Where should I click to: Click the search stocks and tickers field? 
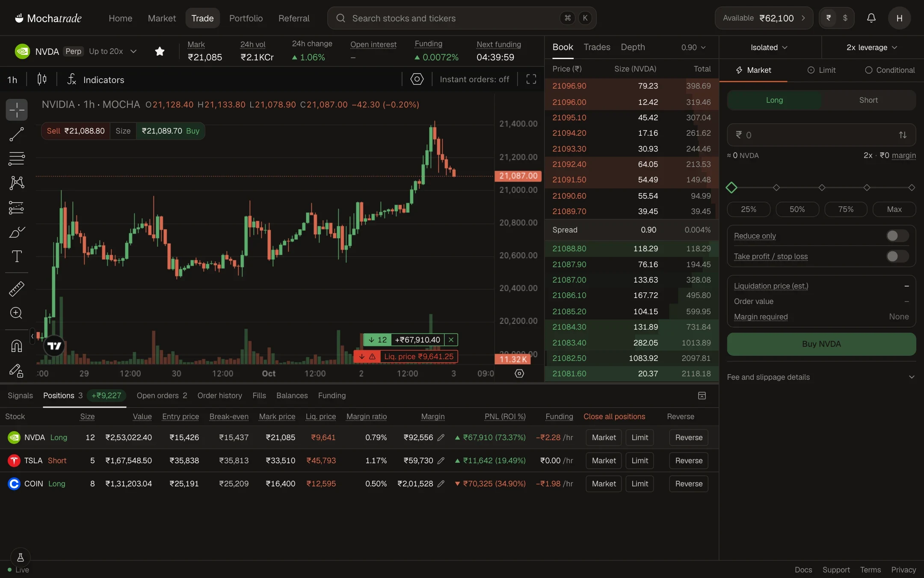click(x=462, y=18)
